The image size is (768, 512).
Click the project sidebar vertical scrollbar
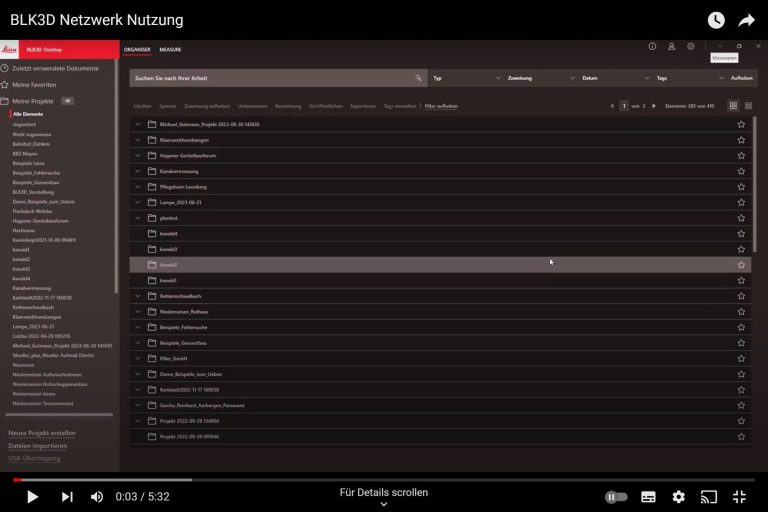point(116,176)
